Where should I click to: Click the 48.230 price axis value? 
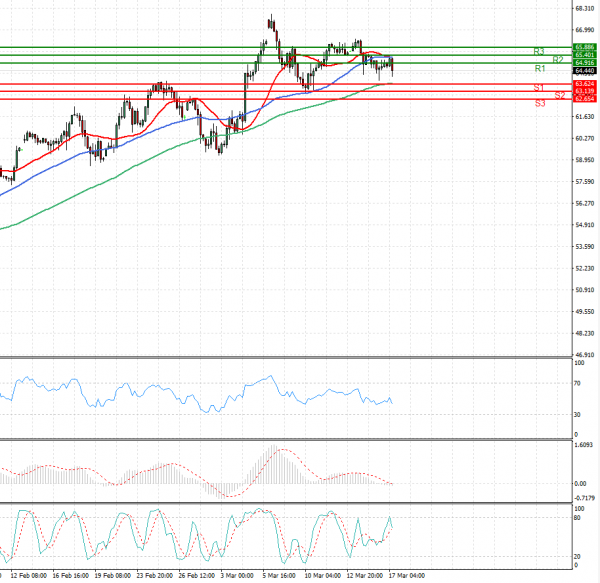pos(585,333)
